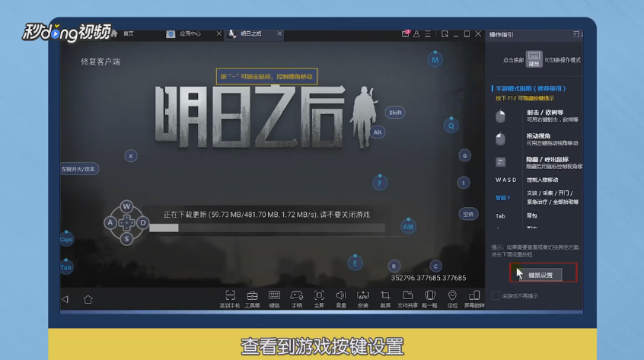Click the version number 352796.377685.377685

429,278
